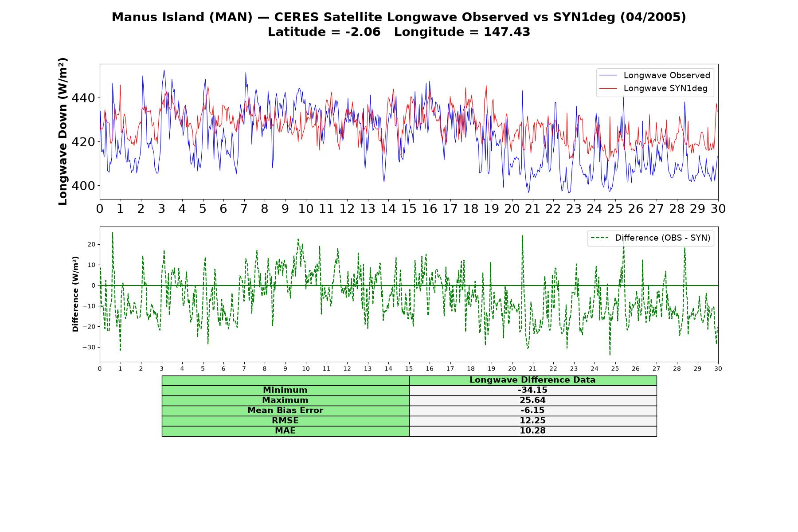798x532 pixels.
Task: Click the Maximum value 25.64 cell
Action: (x=532, y=400)
